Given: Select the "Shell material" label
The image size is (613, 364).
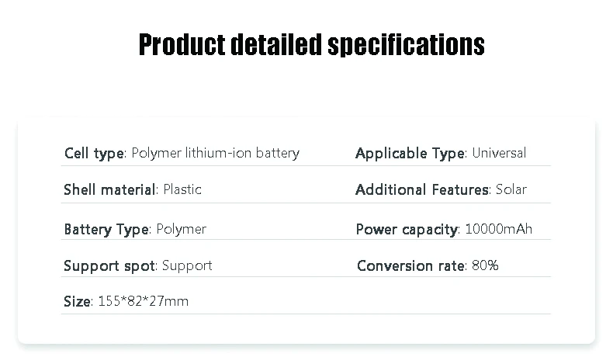Looking at the screenshot, I should click(109, 189).
